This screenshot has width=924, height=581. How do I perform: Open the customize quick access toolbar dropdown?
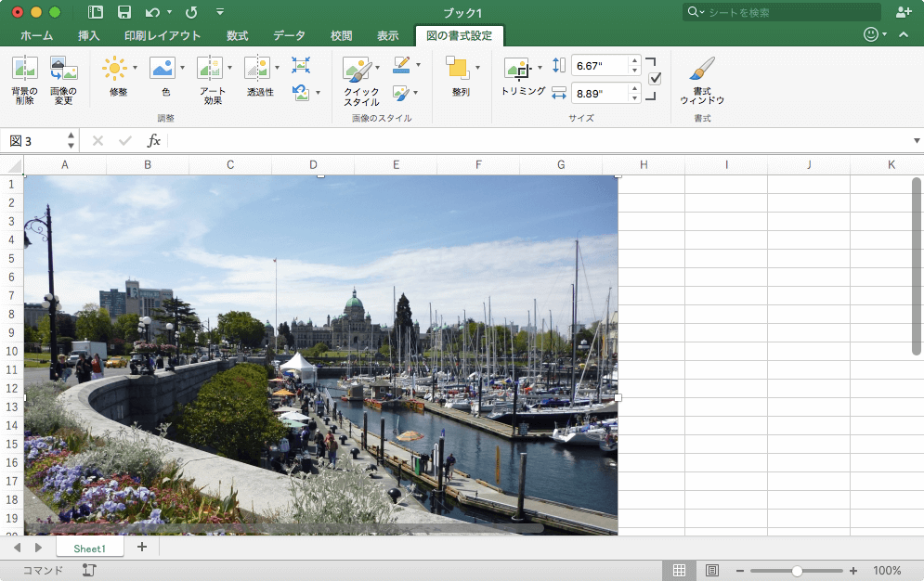(220, 12)
